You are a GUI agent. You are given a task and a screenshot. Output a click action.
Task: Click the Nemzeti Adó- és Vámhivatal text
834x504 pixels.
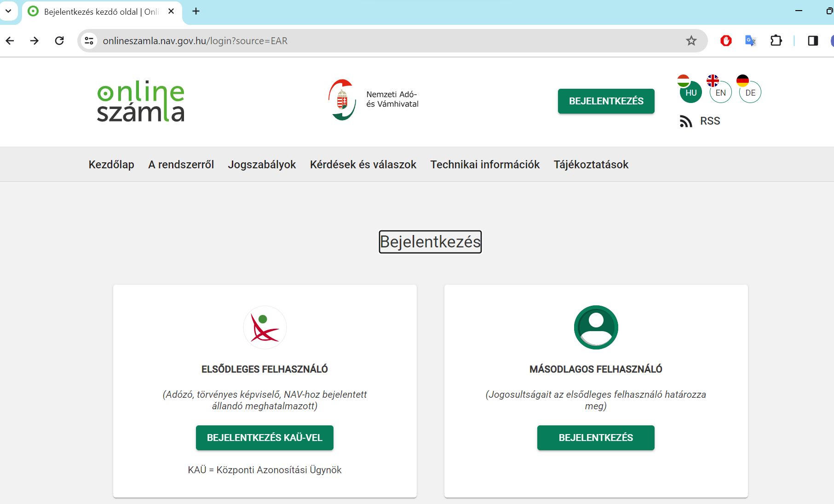point(392,99)
